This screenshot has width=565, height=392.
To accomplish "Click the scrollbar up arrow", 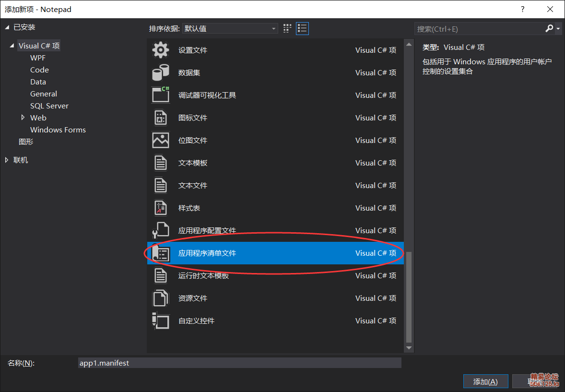I will tap(409, 44).
